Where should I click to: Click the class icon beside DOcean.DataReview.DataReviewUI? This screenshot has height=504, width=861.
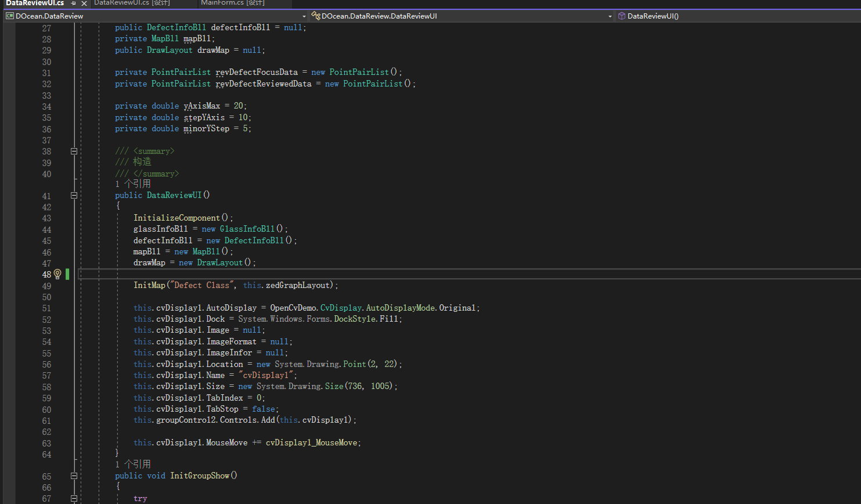[x=316, y=16]
